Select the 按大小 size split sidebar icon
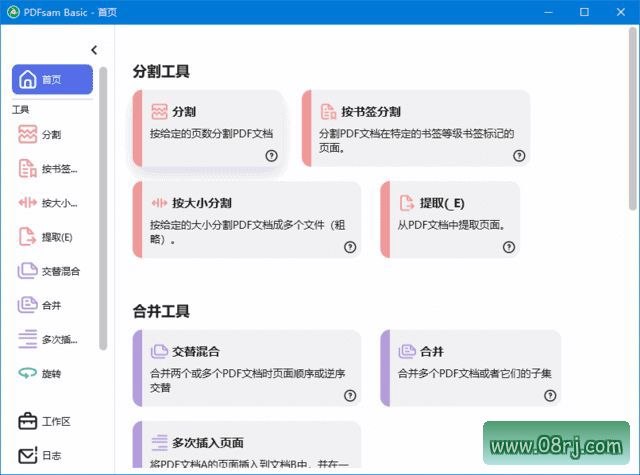 tap(27, 202)
